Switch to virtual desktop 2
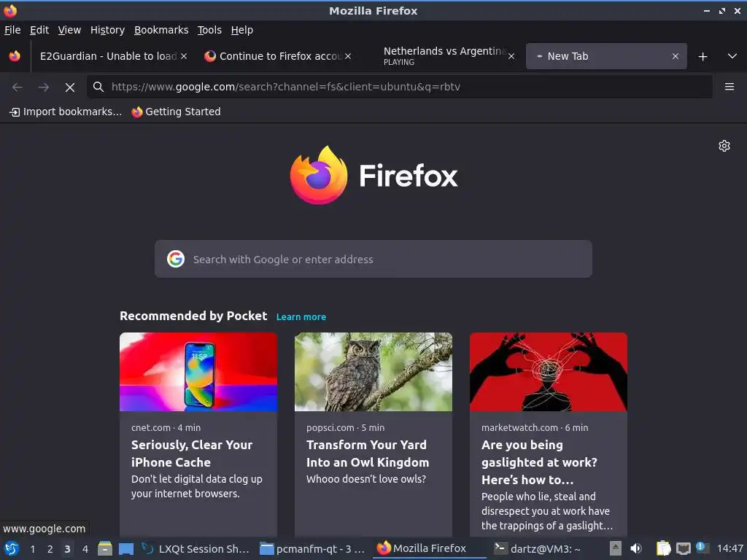The width and height of the screenshot is (747, 560). point(50,549)
